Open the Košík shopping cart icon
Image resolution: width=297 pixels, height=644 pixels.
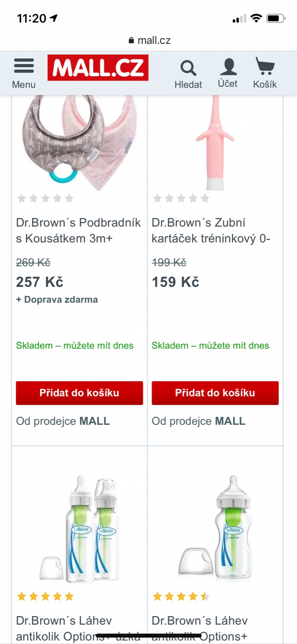coord(265,66)
